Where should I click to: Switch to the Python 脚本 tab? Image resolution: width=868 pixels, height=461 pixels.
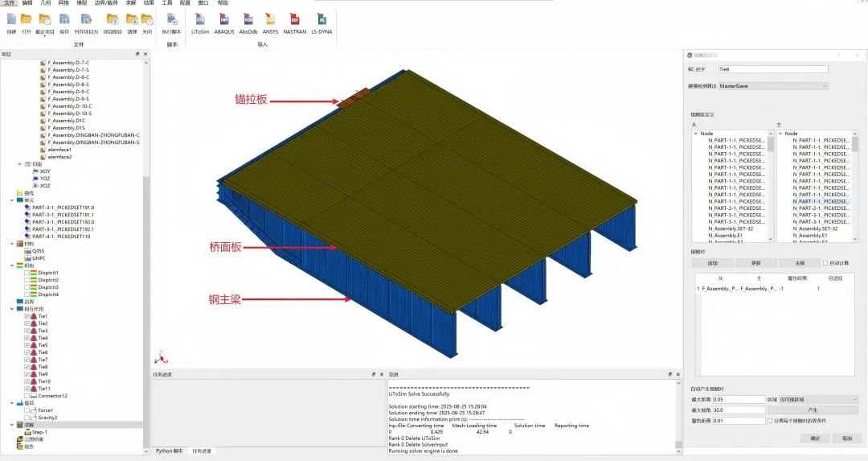(x=170, y=451)
